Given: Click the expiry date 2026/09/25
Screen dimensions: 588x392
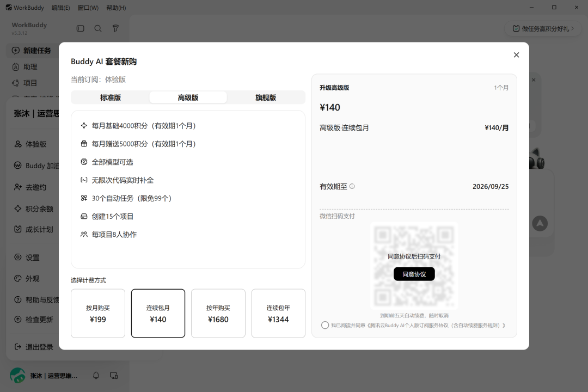Looking at the screenshot, I should pos(491,186).
